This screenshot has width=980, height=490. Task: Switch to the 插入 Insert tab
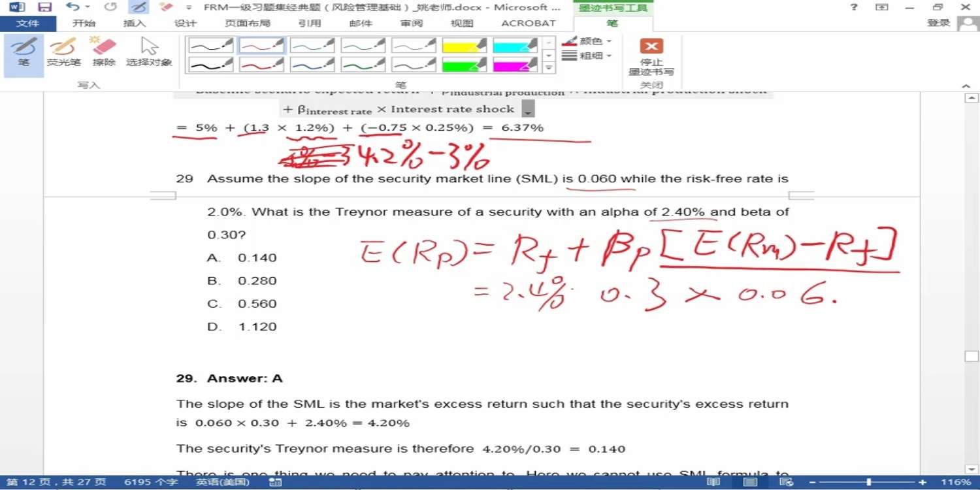tap(134, 23)
